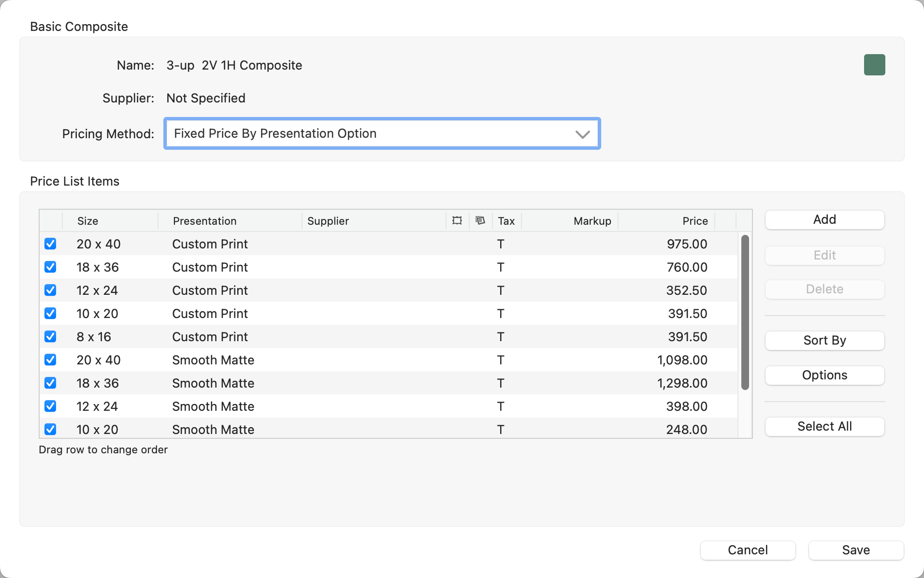Disable the 12 x 24 Smooth Matte checkbox

tap(50, 406)
